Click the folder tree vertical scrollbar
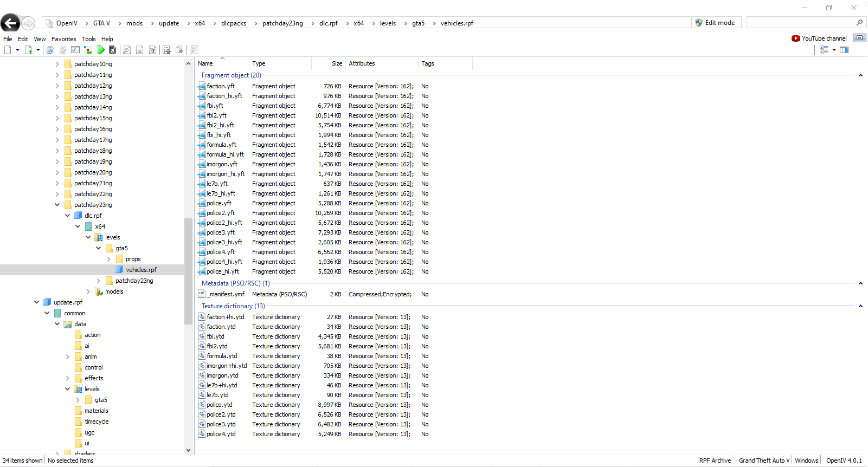868x467 pixels. pyautogui.click(x=188, y=271)
